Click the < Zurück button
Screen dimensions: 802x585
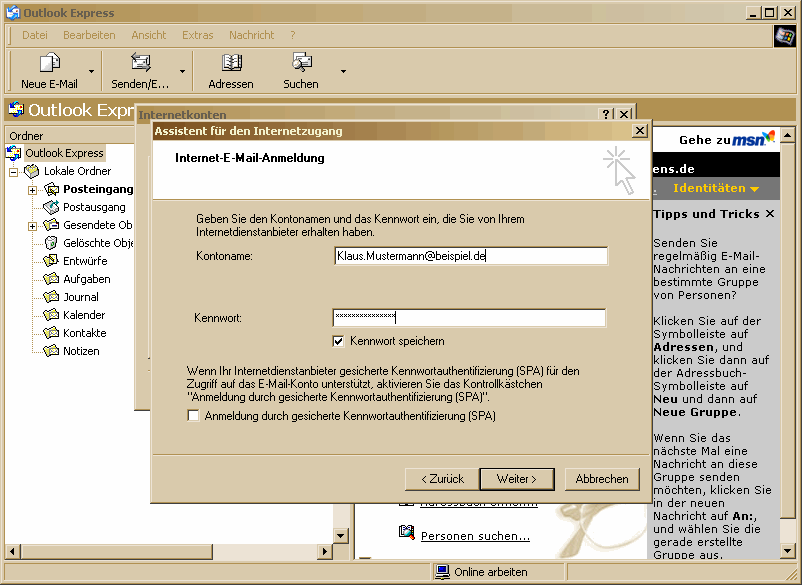442,479
